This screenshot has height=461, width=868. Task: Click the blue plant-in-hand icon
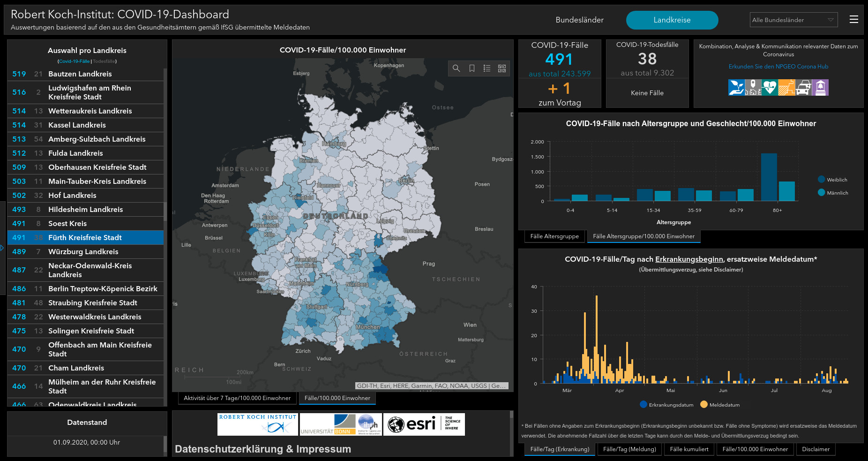point(736,88)
